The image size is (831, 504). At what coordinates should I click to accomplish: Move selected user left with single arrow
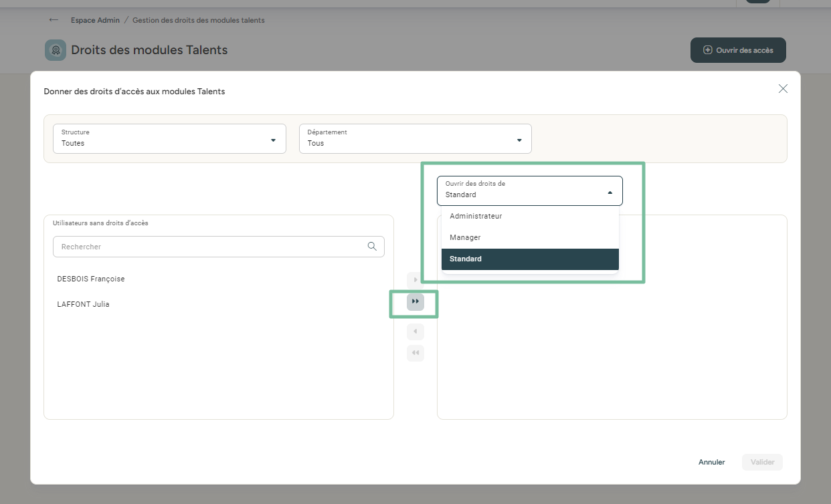pos(415,332)
